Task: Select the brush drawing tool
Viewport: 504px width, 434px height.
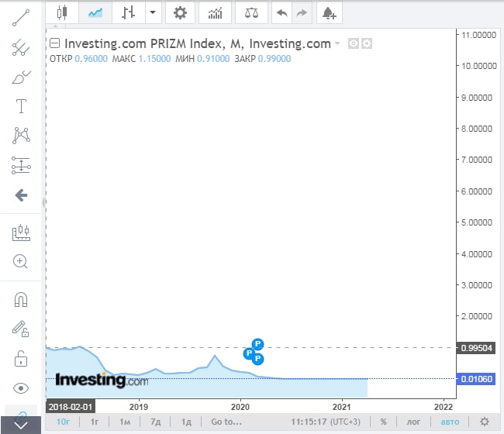Action: click(x=21, y=77)
